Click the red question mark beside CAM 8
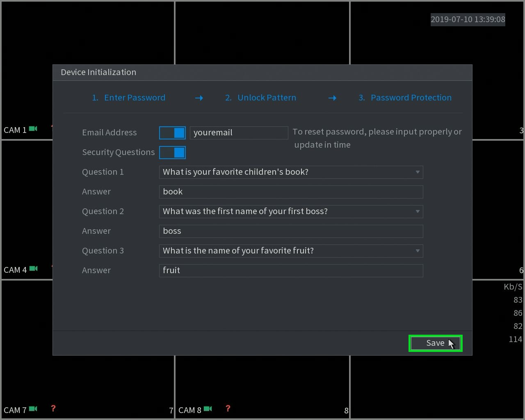Image resolution: width=525 pixels, height=420 pixels. (x=228, y=409)
